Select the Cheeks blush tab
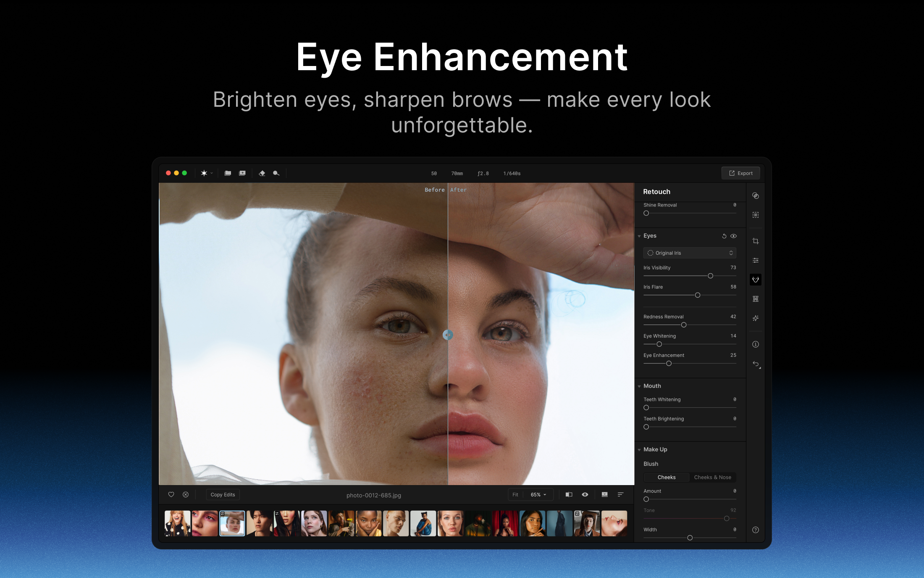Screen dimensions: 924x578 pyautogui.click(x=667, y=478)
